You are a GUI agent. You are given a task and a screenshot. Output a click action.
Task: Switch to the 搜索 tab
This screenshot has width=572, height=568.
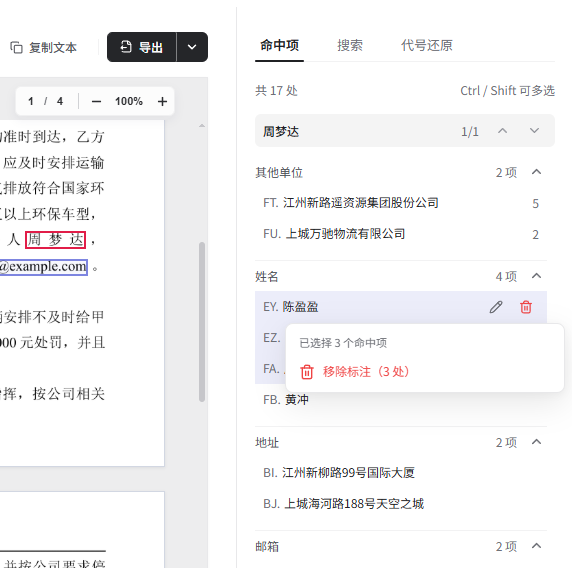point(350,46)
